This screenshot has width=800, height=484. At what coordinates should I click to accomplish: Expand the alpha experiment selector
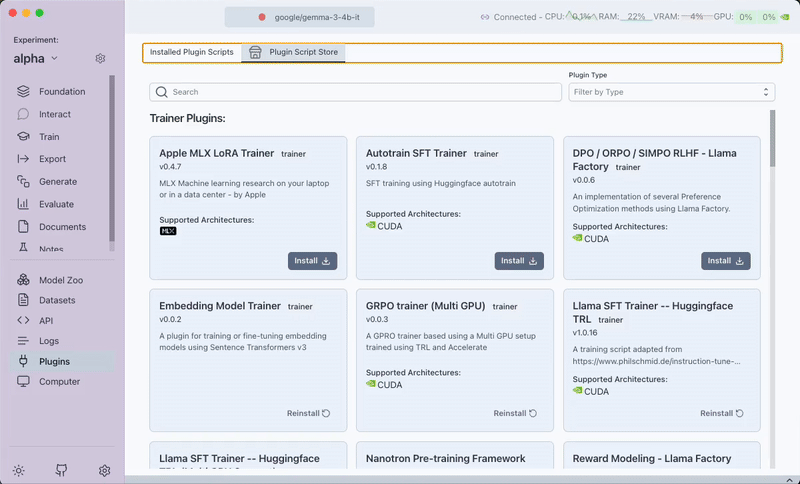(x=30, y=59)
